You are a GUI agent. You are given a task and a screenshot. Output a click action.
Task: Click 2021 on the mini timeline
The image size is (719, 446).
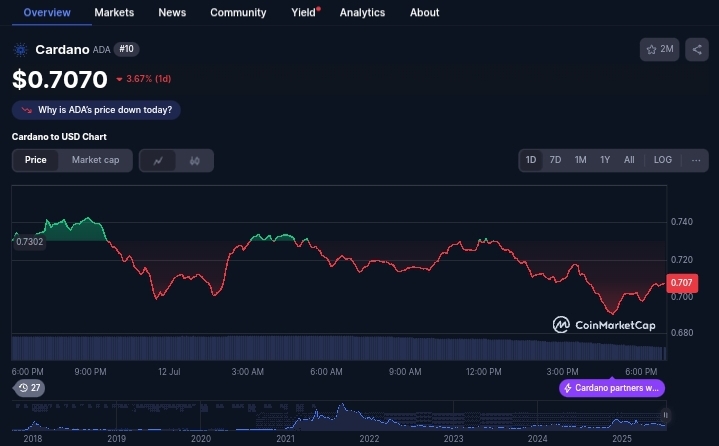[x=285, y=439]
